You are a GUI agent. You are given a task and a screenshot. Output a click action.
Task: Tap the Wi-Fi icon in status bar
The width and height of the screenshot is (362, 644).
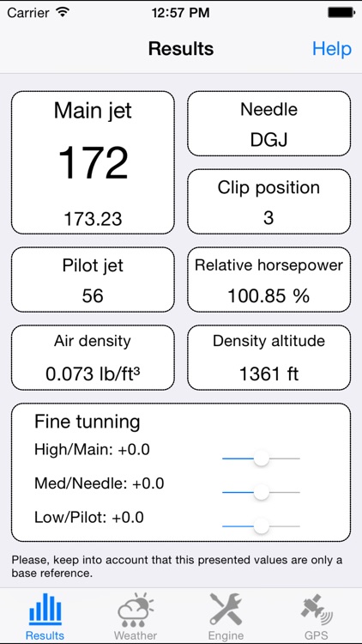coord(63,12)
